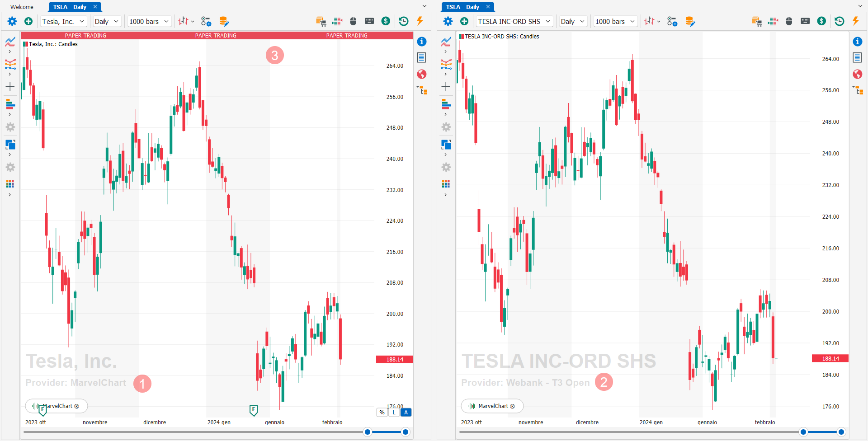Open info icon right of right chart

click(x=857, y=42)
